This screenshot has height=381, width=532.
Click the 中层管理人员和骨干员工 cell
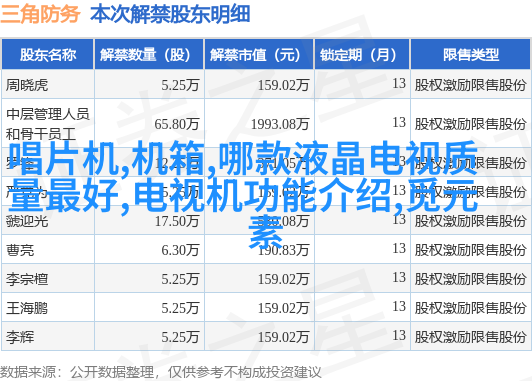(x=48, y=124)
